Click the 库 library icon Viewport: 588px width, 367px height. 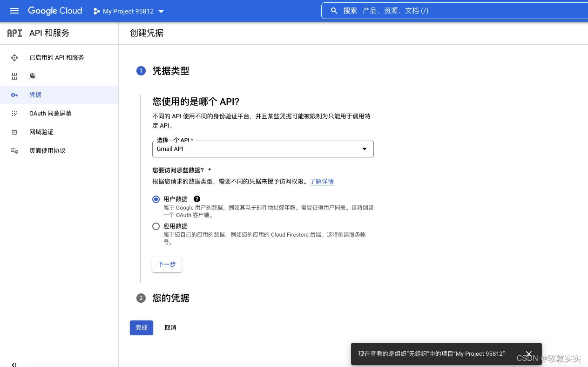pos(14,76)
